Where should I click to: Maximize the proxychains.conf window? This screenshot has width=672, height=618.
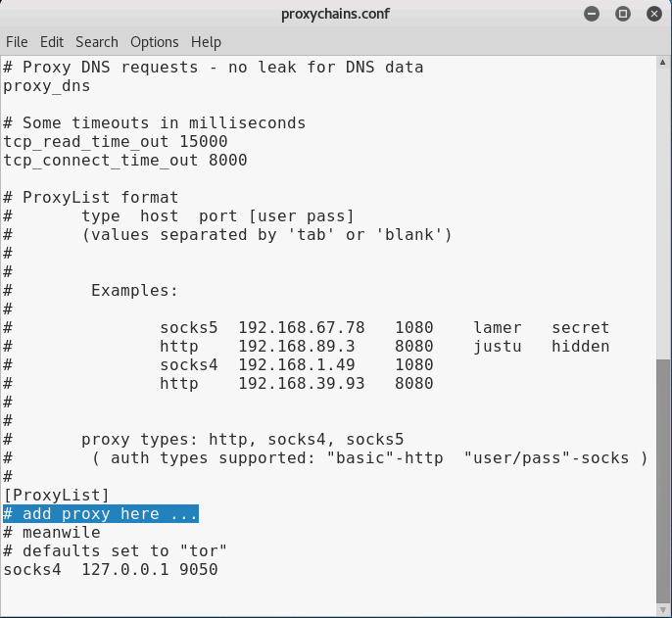point(623,14)
